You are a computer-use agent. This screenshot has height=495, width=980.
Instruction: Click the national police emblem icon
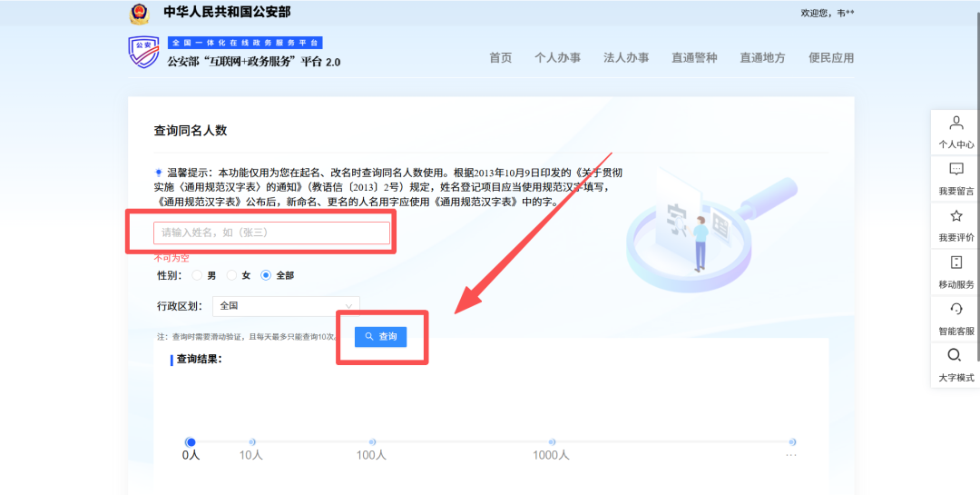pos(140,13)
